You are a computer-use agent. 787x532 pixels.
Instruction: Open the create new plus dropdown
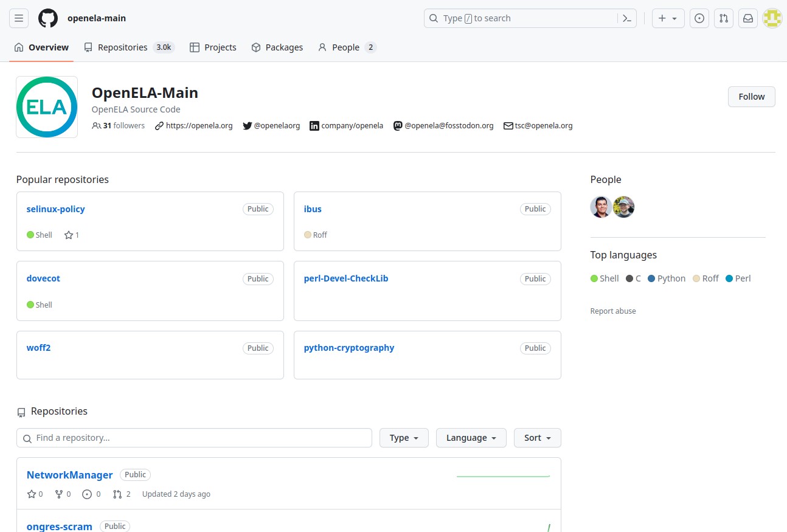(x=668, y=18)
